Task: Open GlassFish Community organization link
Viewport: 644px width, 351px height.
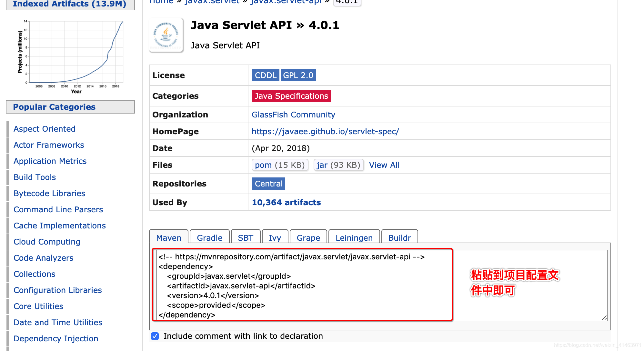Action: (x=293, y=115)
